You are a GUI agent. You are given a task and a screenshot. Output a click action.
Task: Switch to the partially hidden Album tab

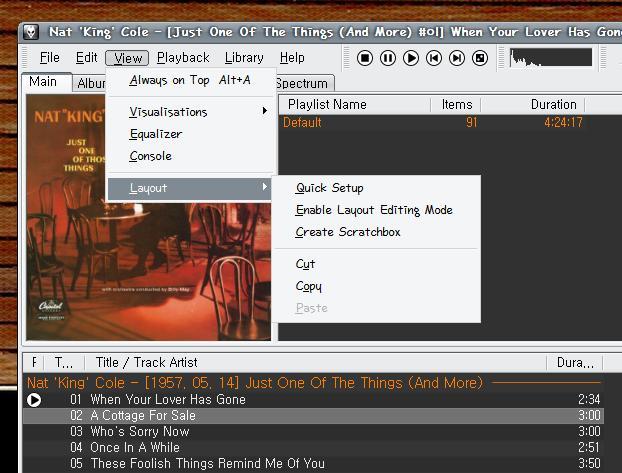point(90,83)
